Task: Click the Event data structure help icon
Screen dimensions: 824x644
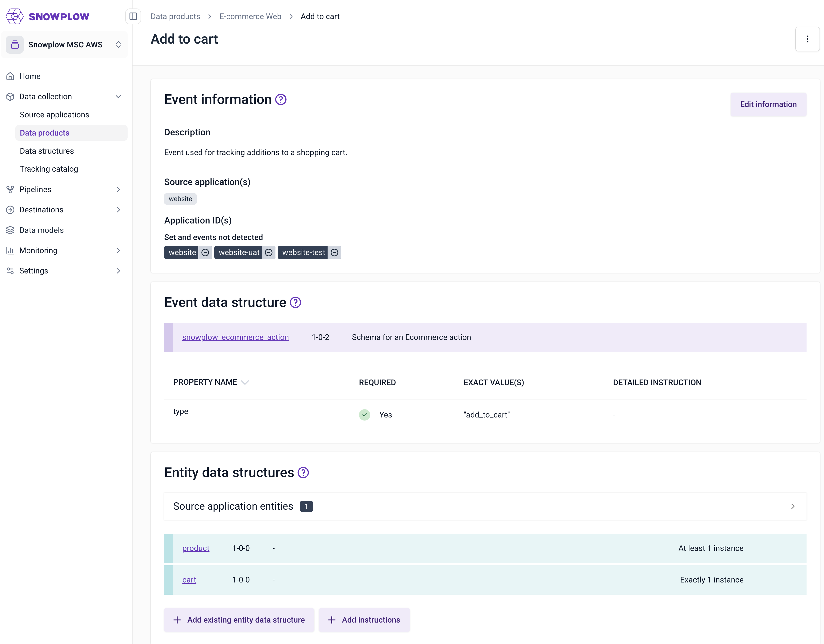Action: (x=295, y=302)
